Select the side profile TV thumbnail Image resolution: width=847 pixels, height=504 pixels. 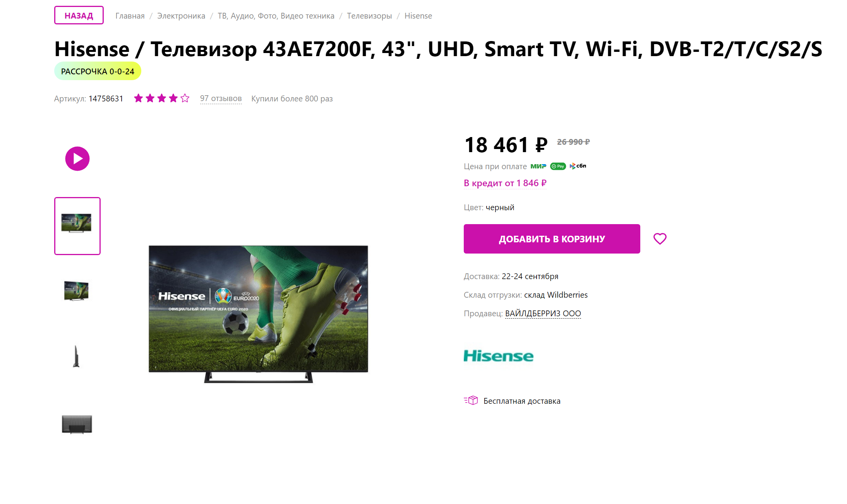pos(76,356)
